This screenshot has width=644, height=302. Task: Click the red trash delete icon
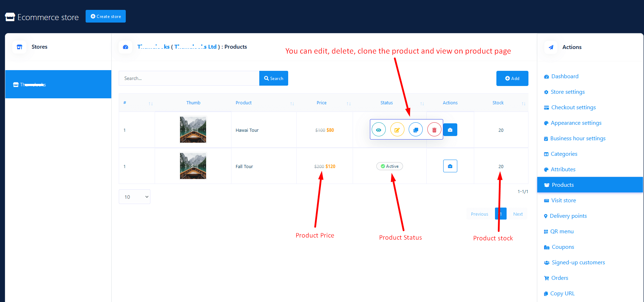tap(434, 130)
